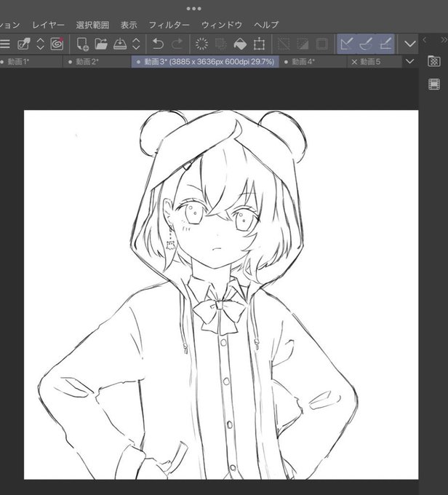Image resolution: width=448 pixels, height=495 pixels.
Task: Click the Show selection border icon
Action: coord(321,44)
